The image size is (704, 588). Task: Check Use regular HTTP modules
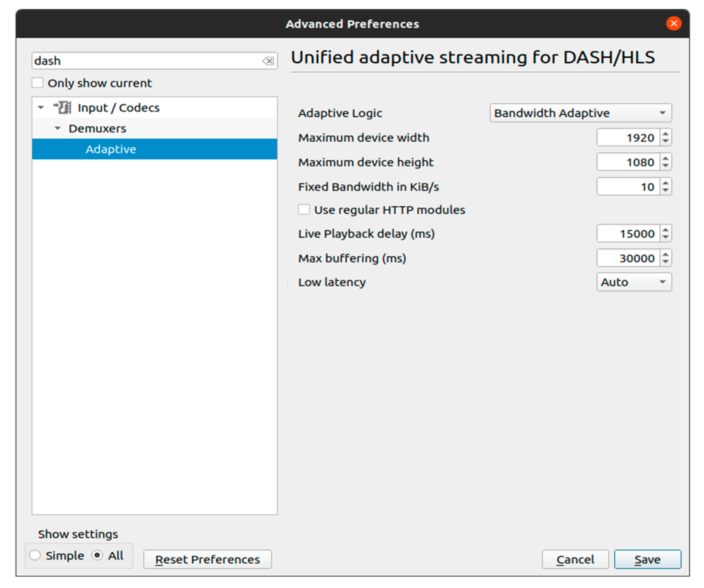pos(304,209)
